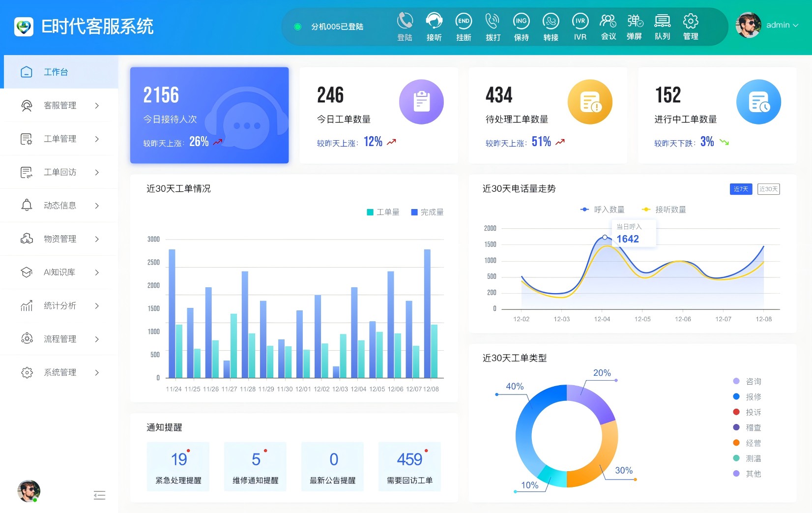This screenshot has height=513, width=812.
Task: Toggle the 报修 legend in donut chart
Action: click(x=747, y=396)
